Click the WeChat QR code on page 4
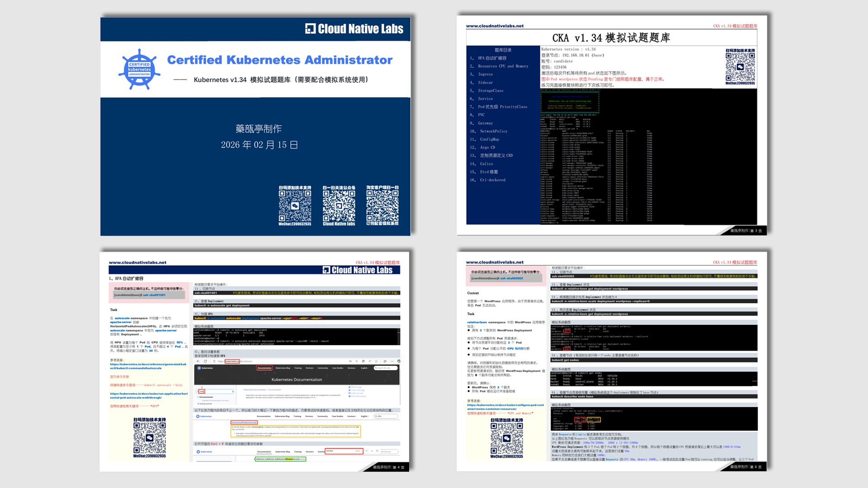This screenshot has height=488, width=868. (x=149, y=438)
